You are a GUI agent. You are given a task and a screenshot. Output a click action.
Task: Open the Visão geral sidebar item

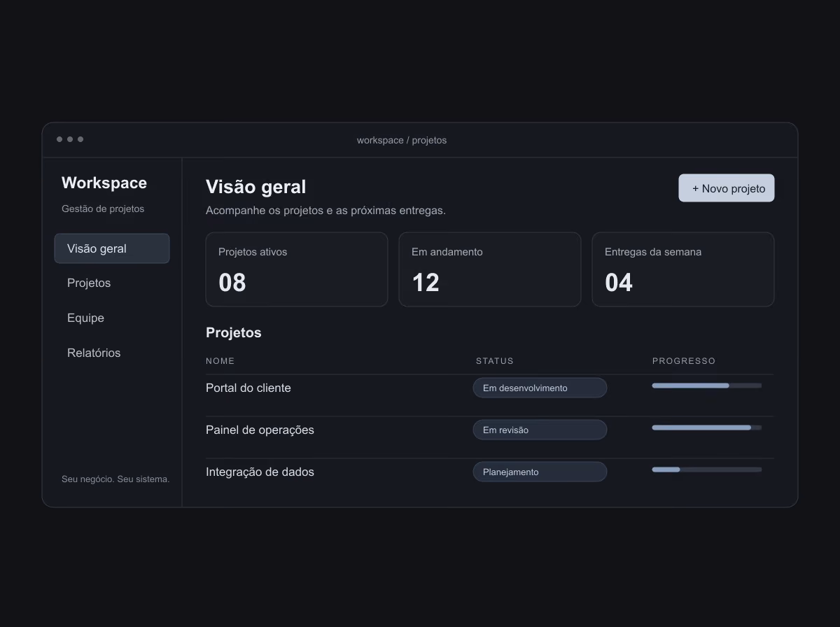(x=112, y=248)
